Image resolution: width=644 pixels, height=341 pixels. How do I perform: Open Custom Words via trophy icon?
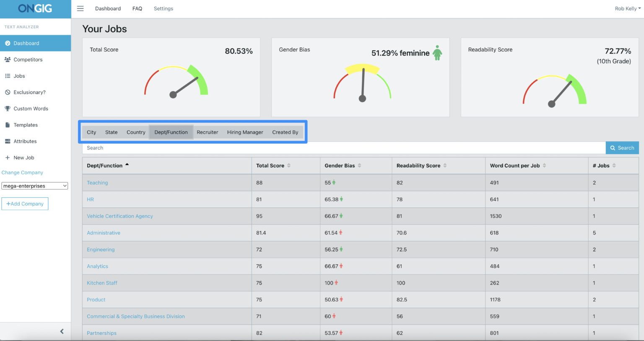8,108
